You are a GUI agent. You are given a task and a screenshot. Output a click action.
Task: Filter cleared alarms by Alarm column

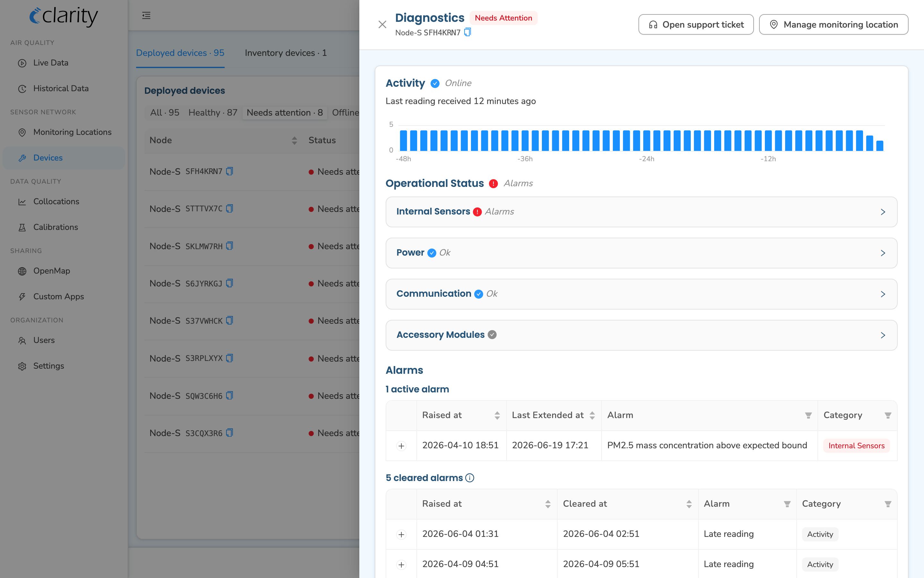tap(787, 504)
